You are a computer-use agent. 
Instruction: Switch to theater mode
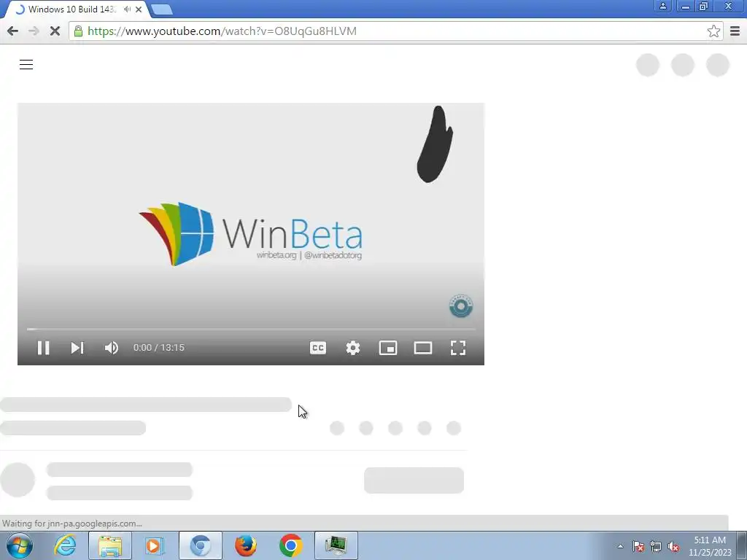click(423, 348)
